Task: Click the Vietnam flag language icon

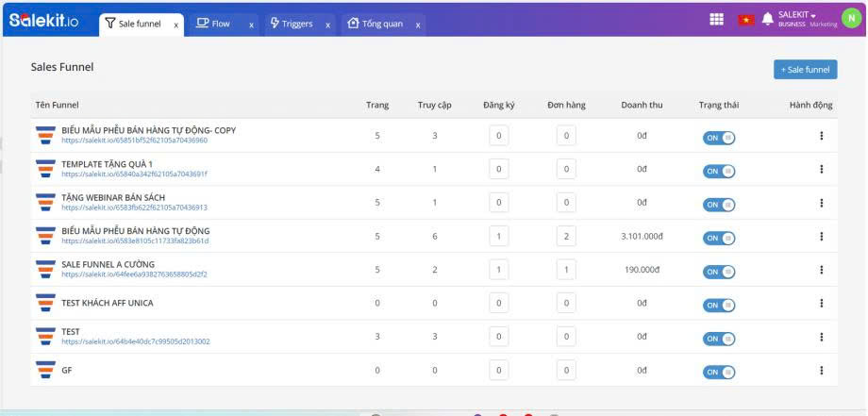Action: pos(746,20)
